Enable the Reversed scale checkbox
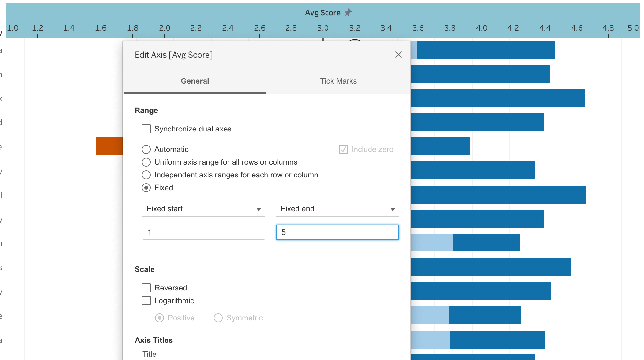 (146, 288)
